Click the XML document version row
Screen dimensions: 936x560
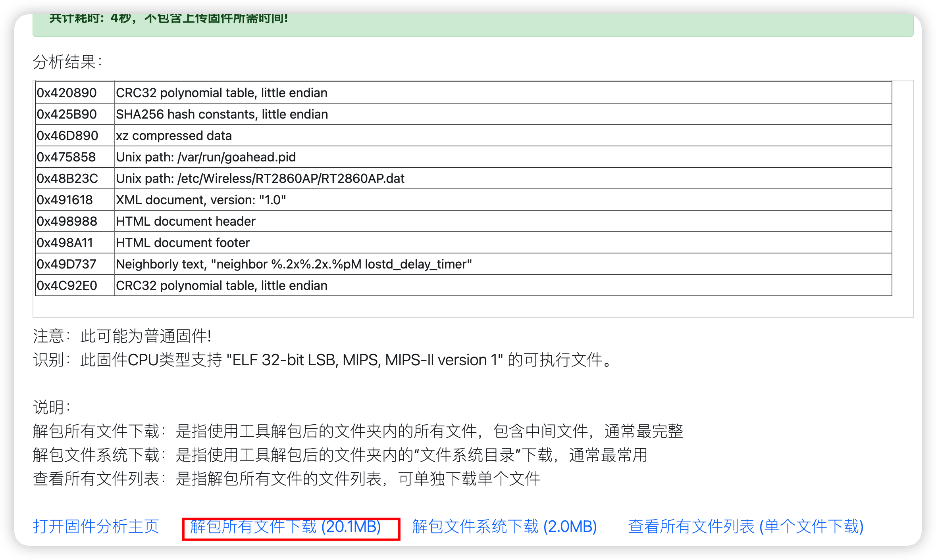(464, 200)
